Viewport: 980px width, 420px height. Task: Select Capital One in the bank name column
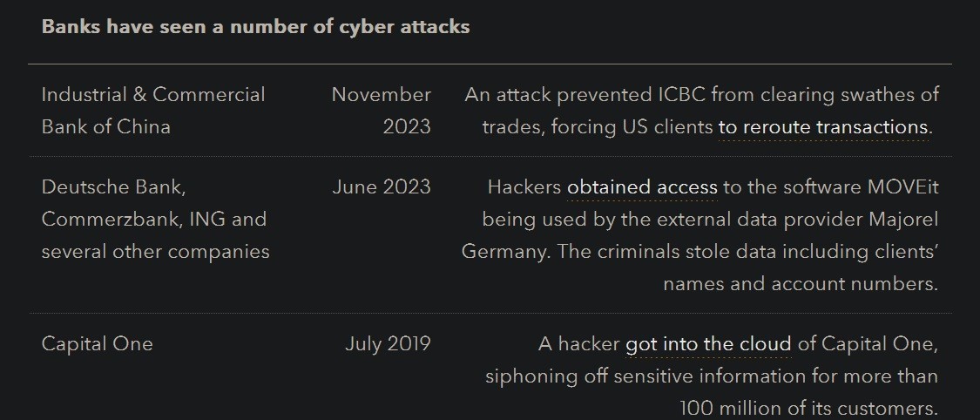pos(97,343)
